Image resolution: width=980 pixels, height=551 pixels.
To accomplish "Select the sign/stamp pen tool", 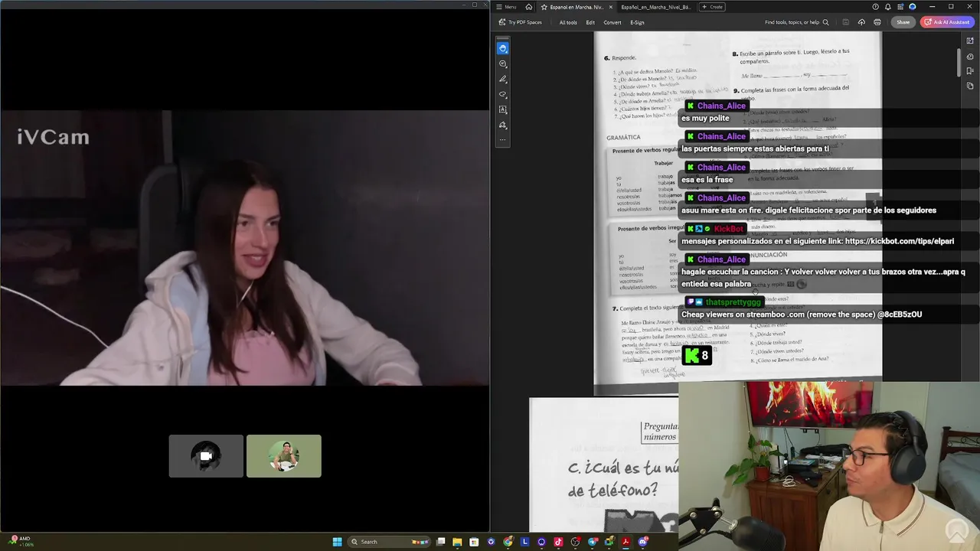I will click(503, 125).
